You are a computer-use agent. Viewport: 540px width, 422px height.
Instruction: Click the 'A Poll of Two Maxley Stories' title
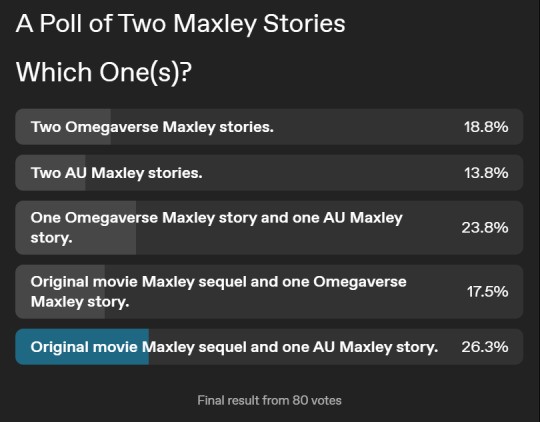pyautogui.click(x=180, y=24)
